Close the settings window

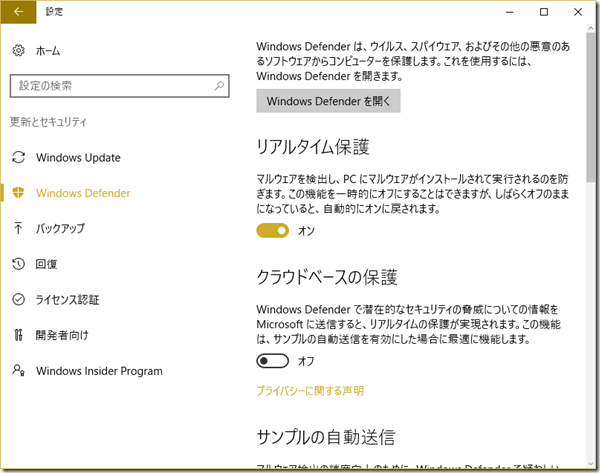578,12
